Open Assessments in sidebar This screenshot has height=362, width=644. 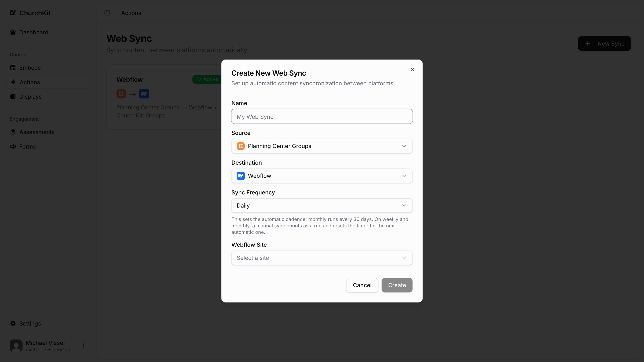(x=48, y=132)
